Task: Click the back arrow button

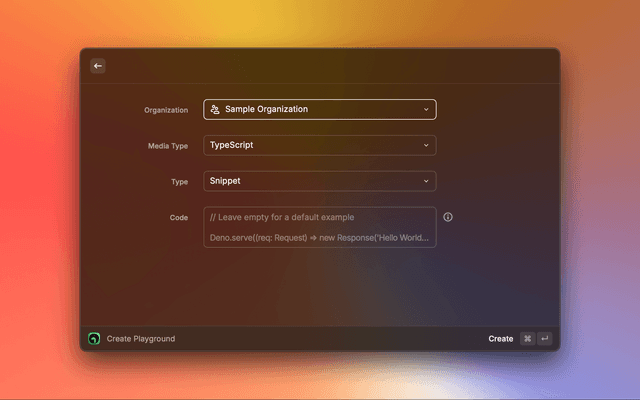Action: coord(97,66)
